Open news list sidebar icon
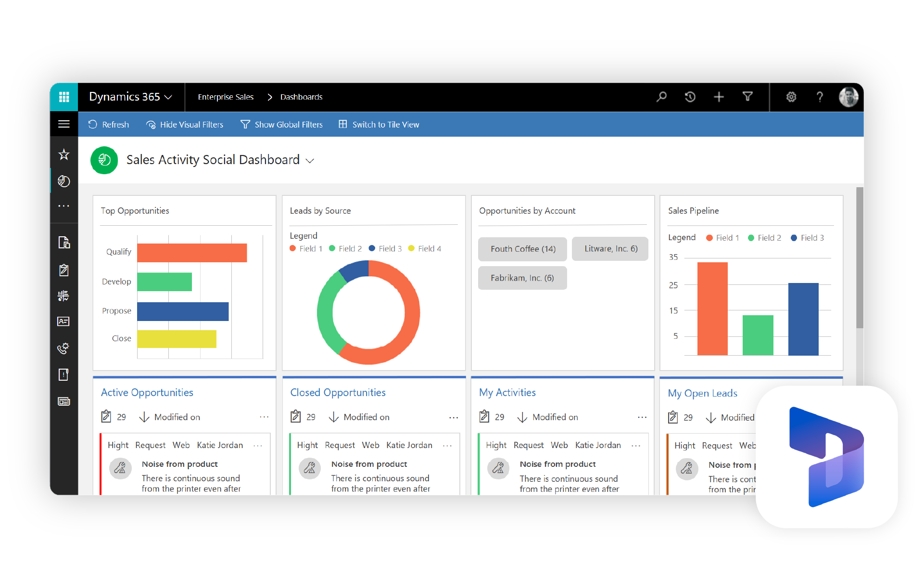924x578 pixels. (63, 401)
